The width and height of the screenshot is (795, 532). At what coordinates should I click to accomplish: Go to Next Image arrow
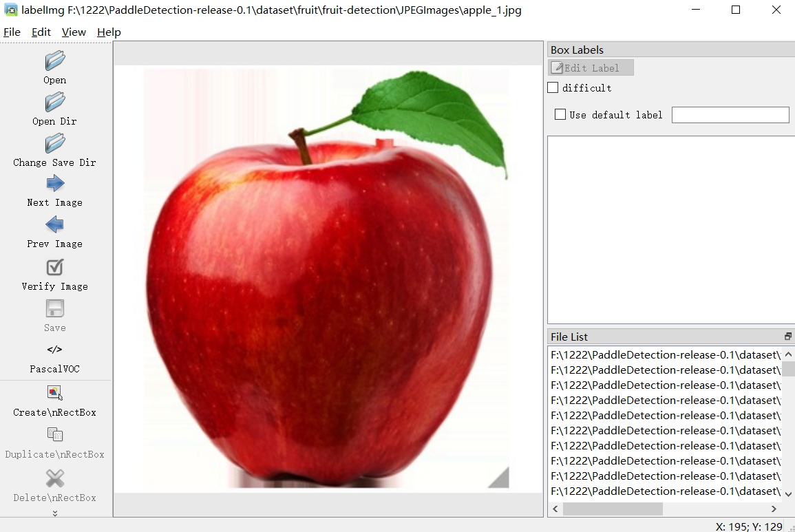click(x=55, y=183)
